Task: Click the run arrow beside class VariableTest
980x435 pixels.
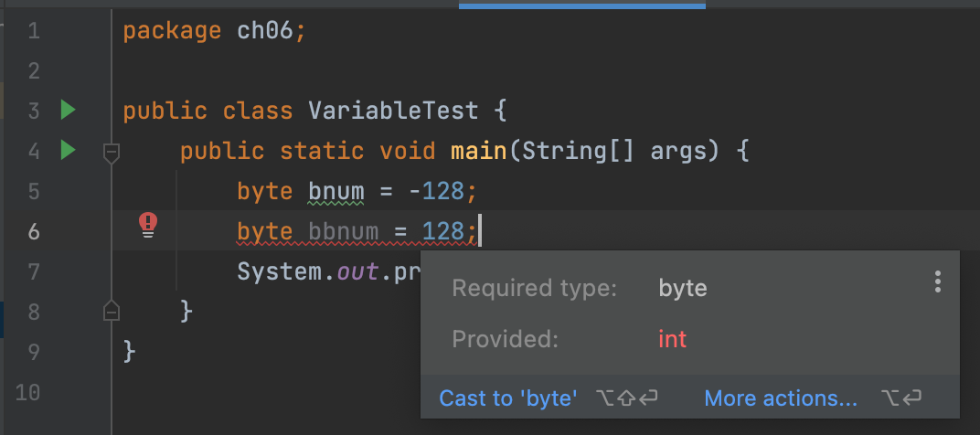Action: (x=69, y=111)
